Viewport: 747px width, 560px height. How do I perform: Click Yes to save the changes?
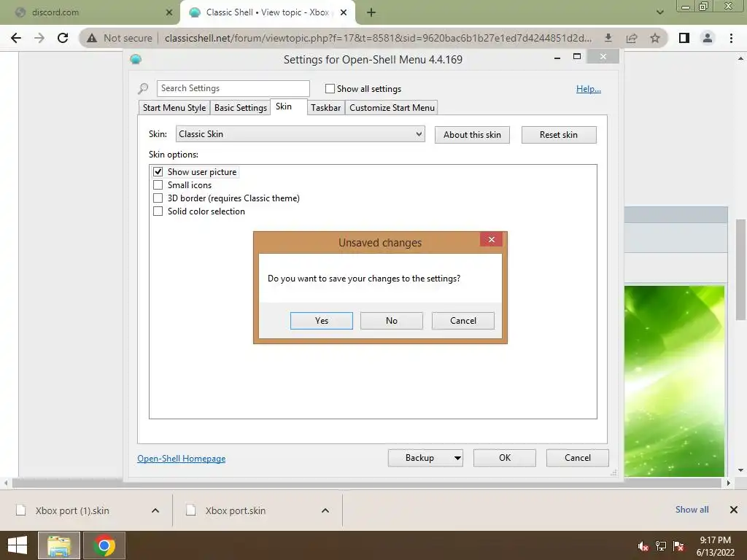[x=322, y=321]
